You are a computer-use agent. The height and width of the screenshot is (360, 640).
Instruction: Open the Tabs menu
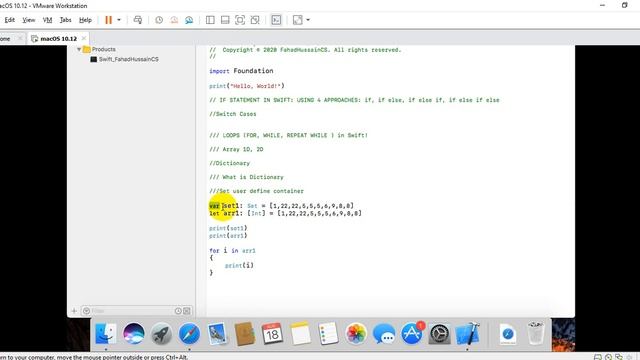65,20
